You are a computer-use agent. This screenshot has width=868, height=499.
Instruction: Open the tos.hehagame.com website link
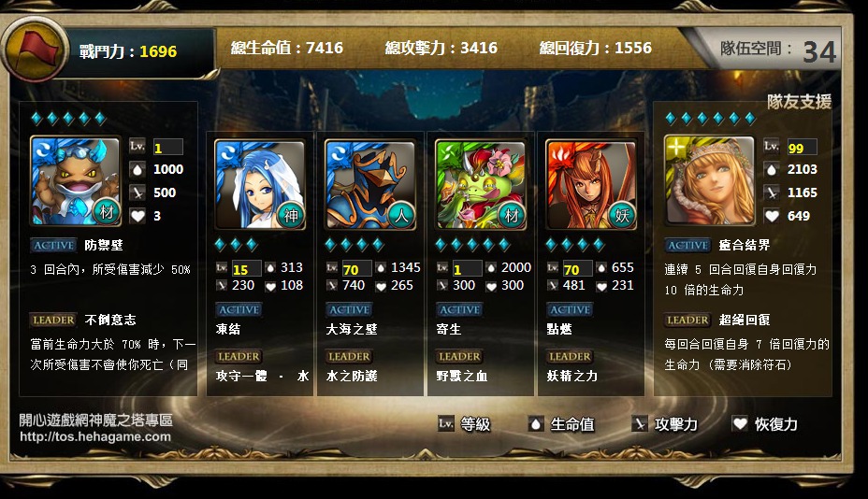coord(95,436)
